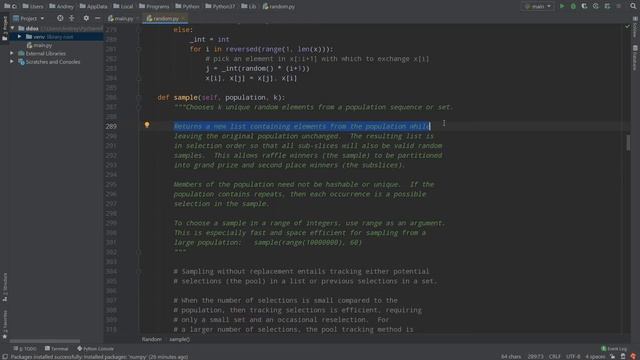Open the main run configuration dropdown
The height and width of the screenshot is (360, 640).
click(538, 7)
